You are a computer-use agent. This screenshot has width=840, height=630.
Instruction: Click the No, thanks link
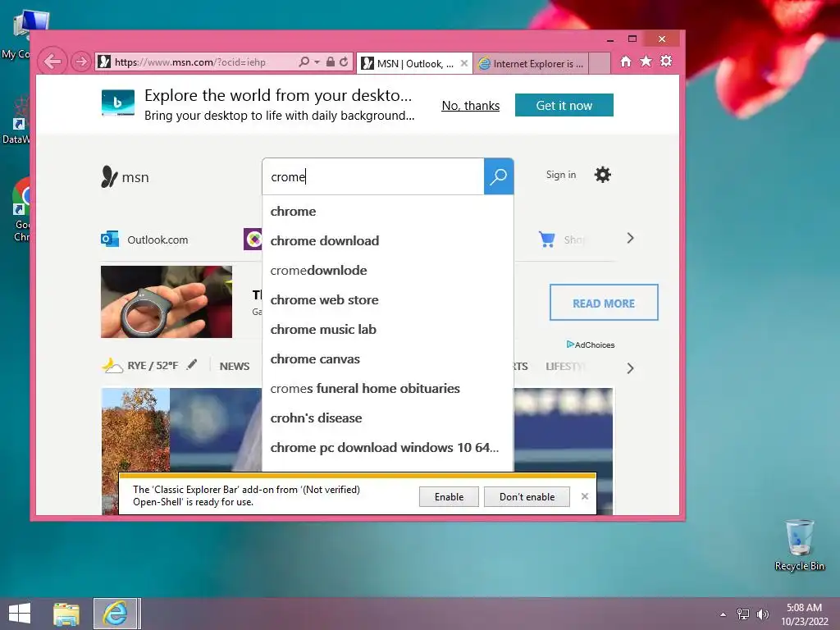pyautogui.click(x=470, y=106)
